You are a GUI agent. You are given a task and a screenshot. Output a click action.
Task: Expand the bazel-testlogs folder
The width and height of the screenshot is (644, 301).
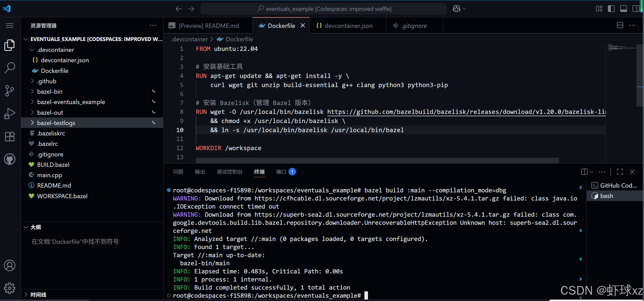click(92, 123)
